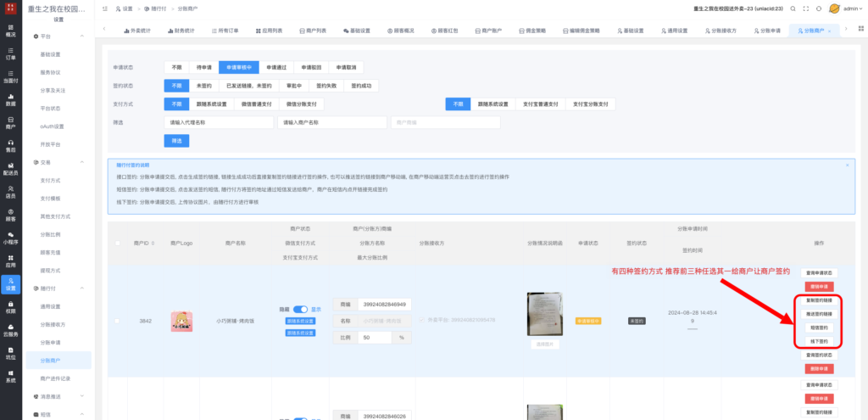The height and width of the screenshot is (420, 868).
Task: Click the sidebar collapse icon beside breadcrumb
Action: point(104,8)
